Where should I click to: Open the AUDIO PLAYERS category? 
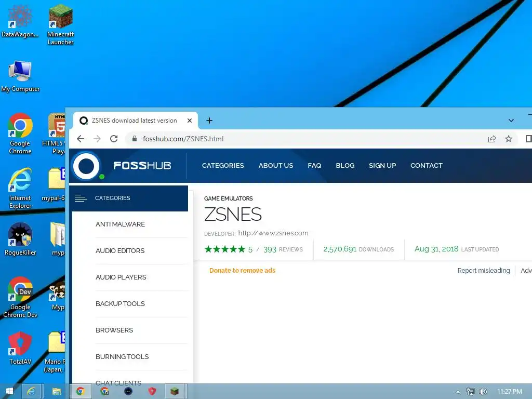coord(121,277)
